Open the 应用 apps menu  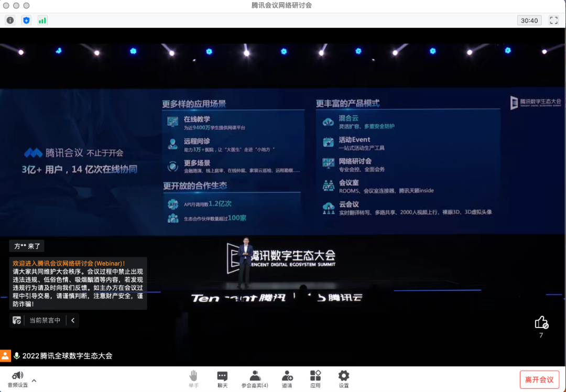coord(315,379)
